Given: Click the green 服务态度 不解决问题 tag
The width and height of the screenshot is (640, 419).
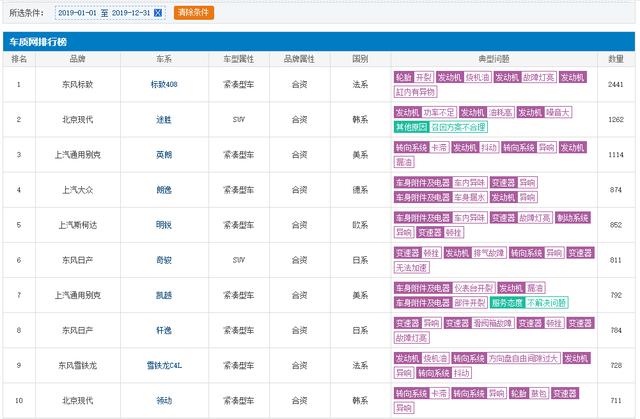Looking at the screenshot, I should click(x=529, y=302).
